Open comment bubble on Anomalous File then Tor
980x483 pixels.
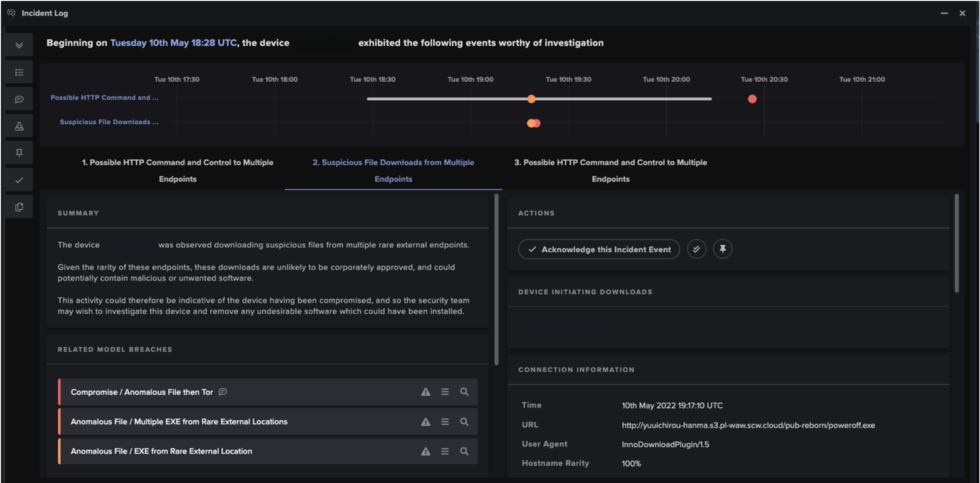click(223, 392)
